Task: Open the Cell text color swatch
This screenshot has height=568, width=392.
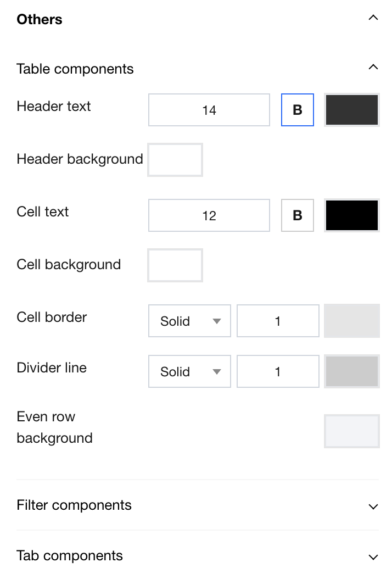Action: [x=352, y=215]
